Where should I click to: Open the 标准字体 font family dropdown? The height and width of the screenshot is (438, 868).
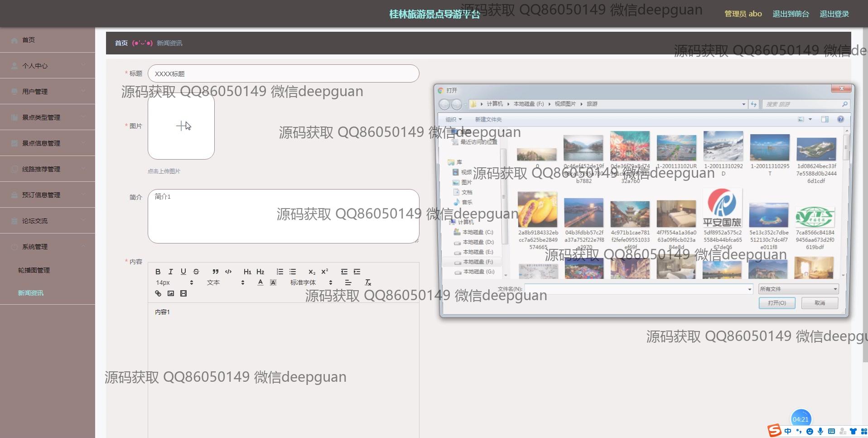point(311,282)
